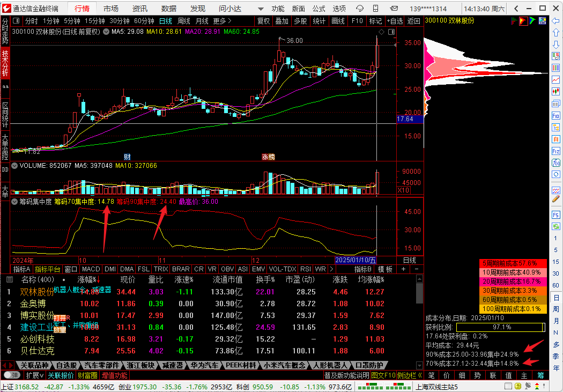Click the 画线 drawing button
Screen dimensions: 563x392
tap(338, 21)
